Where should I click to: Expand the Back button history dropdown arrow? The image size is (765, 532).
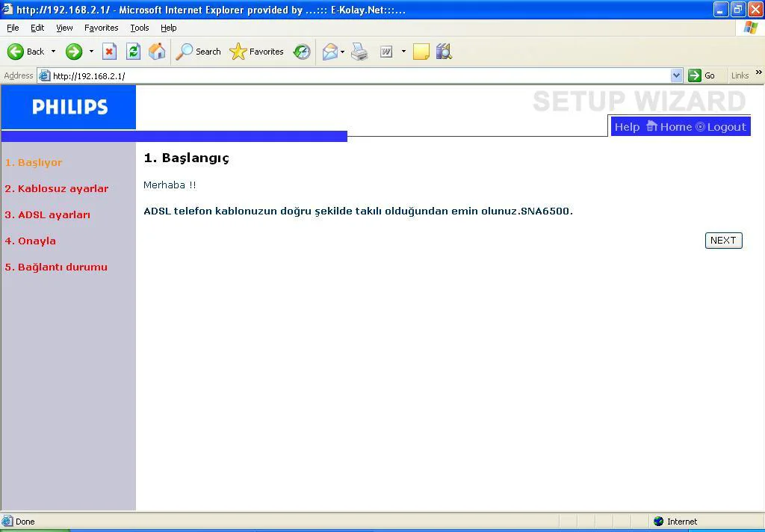pos(53,52)
